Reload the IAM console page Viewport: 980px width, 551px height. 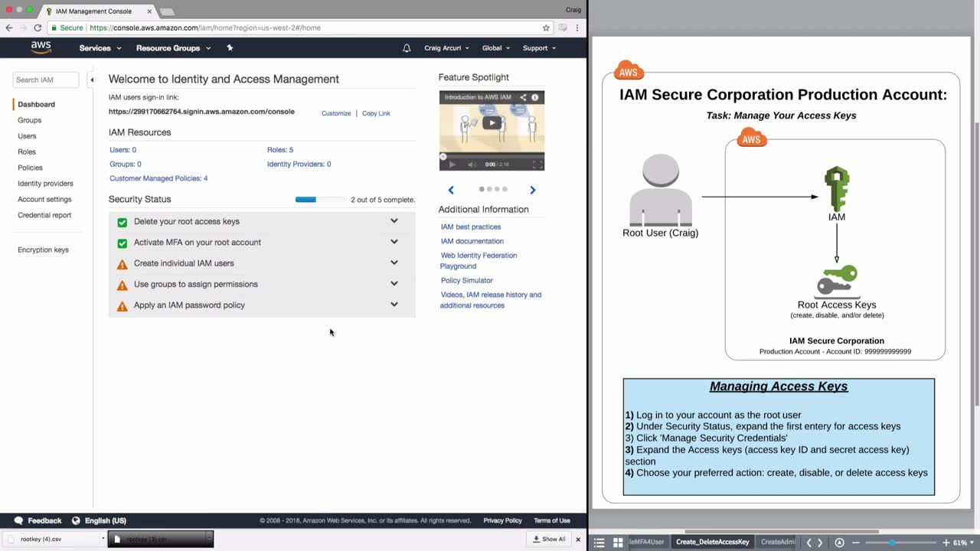click(x=38, y=28)
